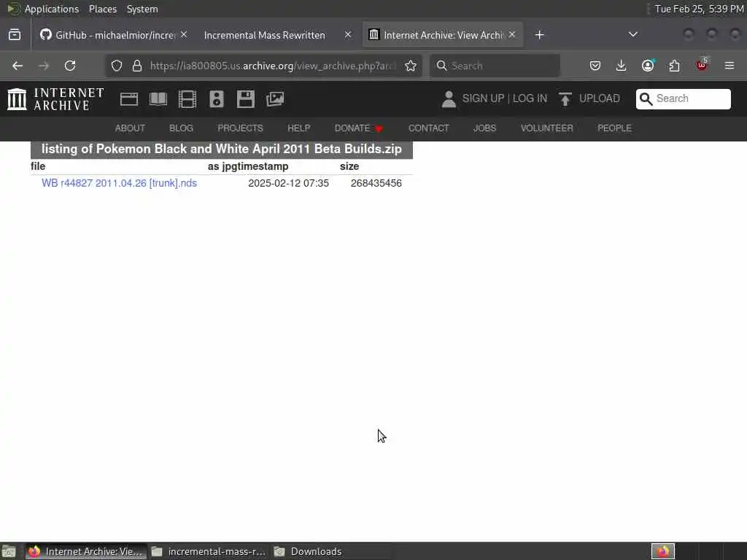
Task: Close the Incremental Mass Rewritten tab
Action: (348, 35)
